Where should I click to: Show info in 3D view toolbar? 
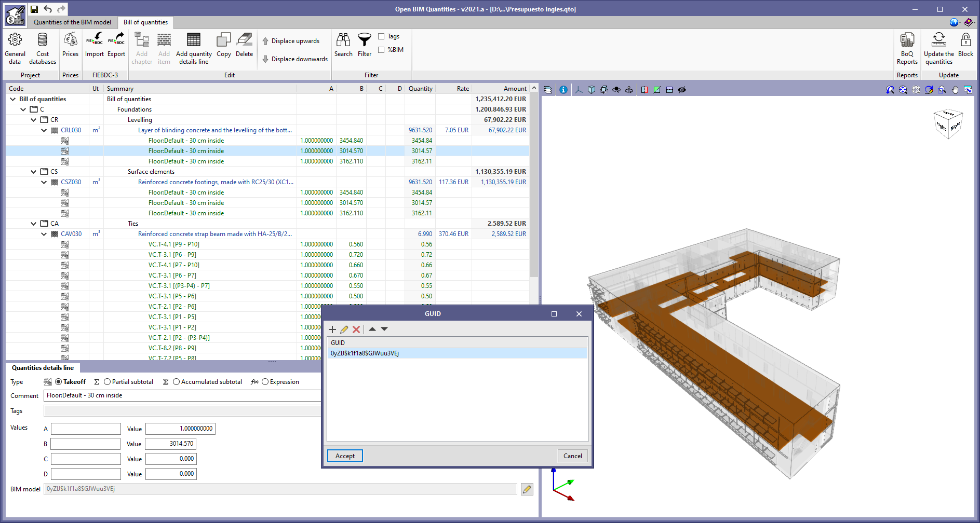[563, 90]
